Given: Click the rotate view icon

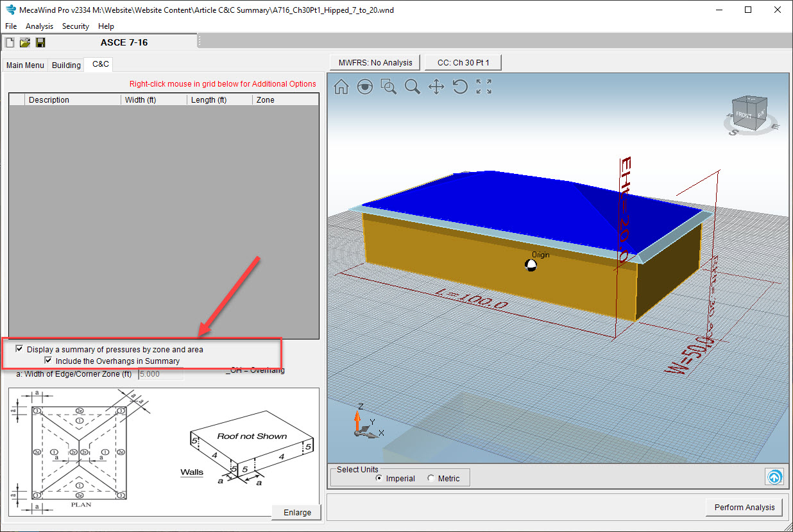Looking at the screenshot, I should click(x=460, y=87).
